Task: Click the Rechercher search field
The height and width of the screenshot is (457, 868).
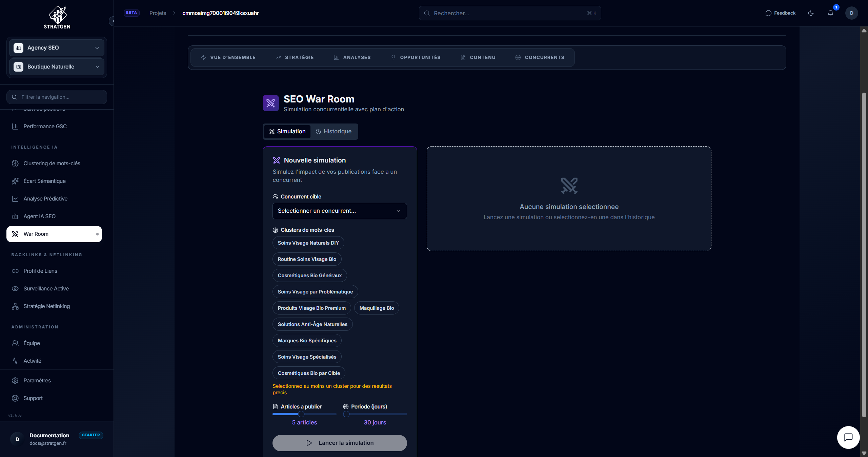Action: 509,13
